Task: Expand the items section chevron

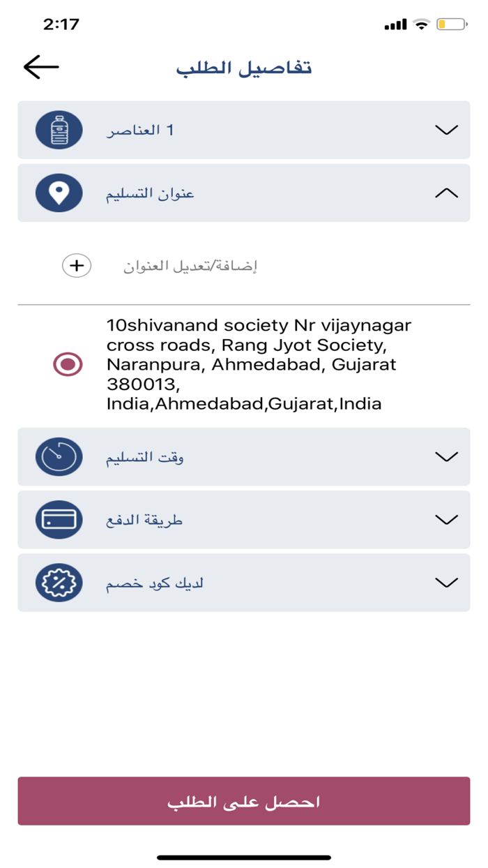Action: [x=446, y=130]
